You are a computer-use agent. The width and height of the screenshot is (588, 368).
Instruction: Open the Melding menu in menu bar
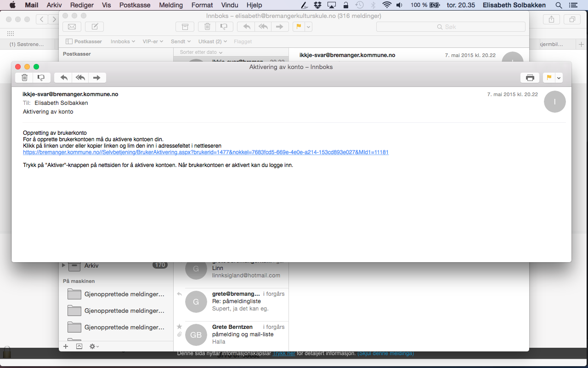(x=171, y=5)
